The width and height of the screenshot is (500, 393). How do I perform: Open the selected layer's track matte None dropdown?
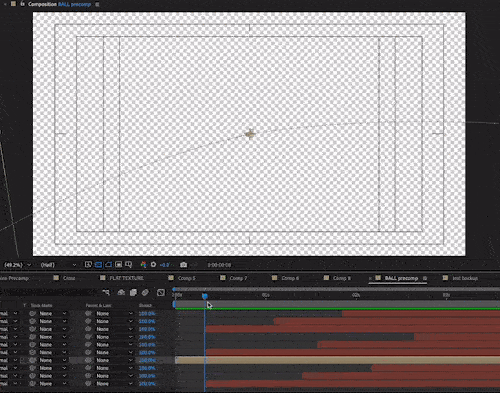pyautogui.click(x=53, y=360)
